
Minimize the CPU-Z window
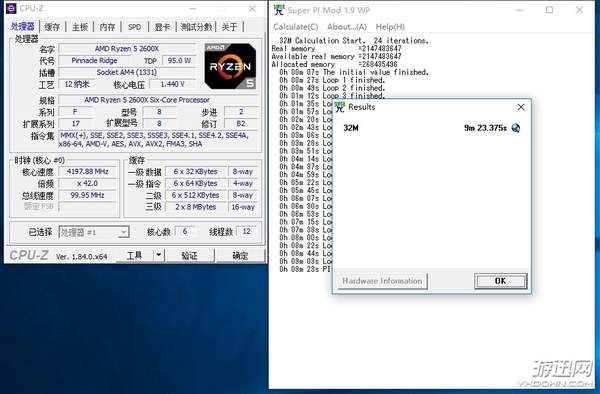(x=193, y=8)
